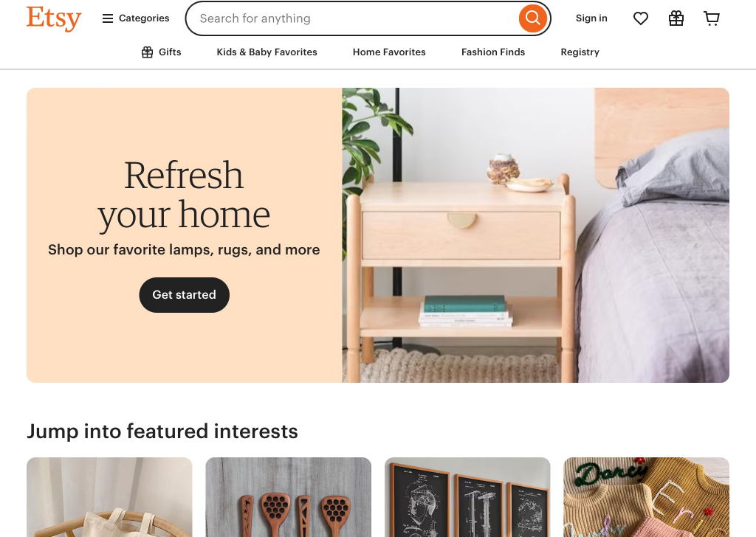Click the Etsy logo
Screen dimensions: 756x537
pos(54,18)
